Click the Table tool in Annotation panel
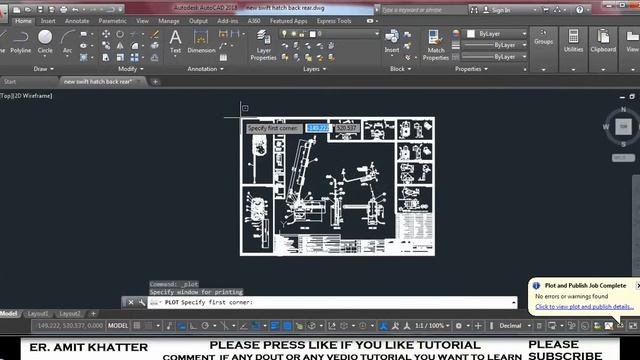The width and height of the screenshot is (640, 360). tap(223, 58)
